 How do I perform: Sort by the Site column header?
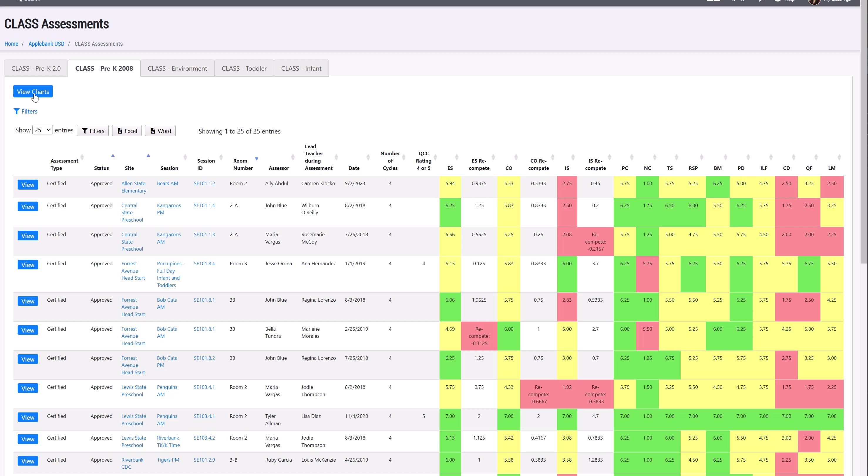click(x=129, y=168)
